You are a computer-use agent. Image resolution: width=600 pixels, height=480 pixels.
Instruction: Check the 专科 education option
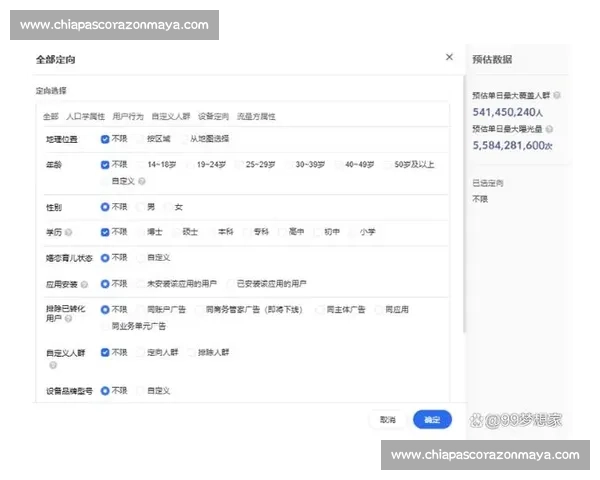click(247, 232)
